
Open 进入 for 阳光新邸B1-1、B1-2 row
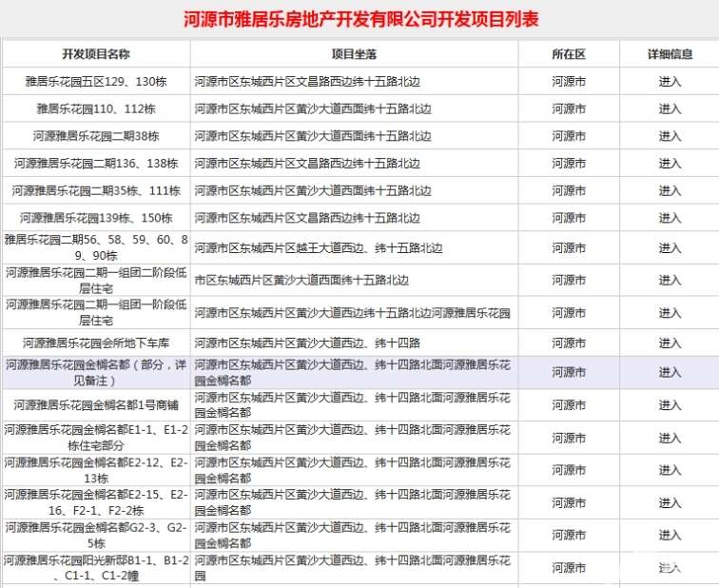[x=670, y=568]
